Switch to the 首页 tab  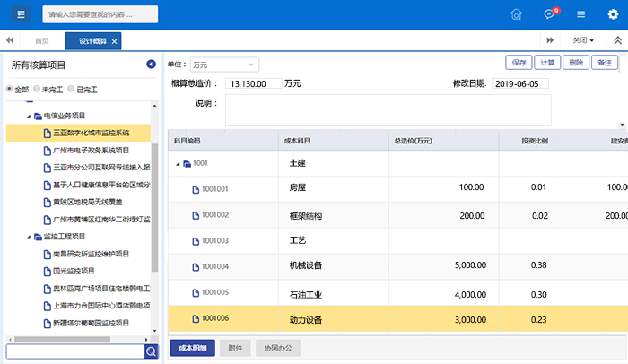42,41
